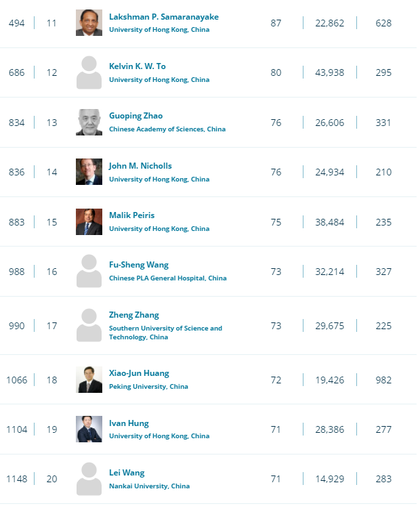Viewport: 420px width, 508px height.
Task: Click Ivan Hung's profile photo
Action: (x=89, y=429)
